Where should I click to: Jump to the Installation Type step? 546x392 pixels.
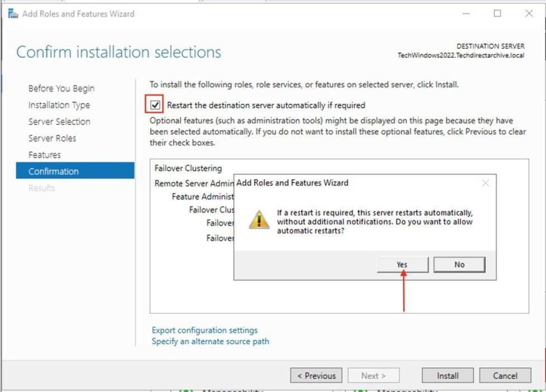pos(59,105)
